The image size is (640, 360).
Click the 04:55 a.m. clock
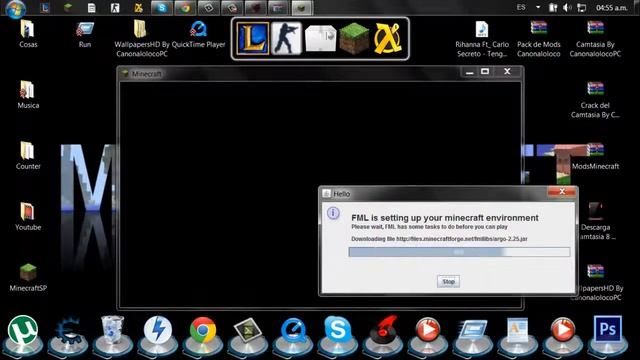[611, 8]
